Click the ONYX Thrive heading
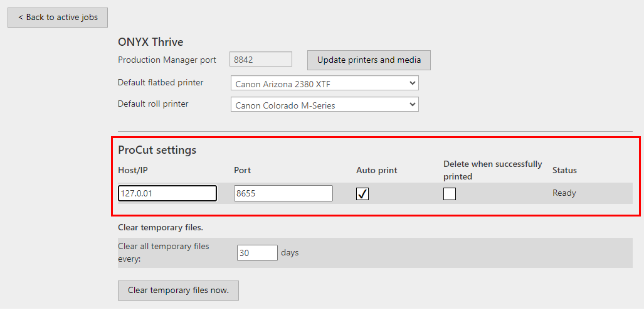Screen dimensions: 644x310 click(x=150, y=42)
